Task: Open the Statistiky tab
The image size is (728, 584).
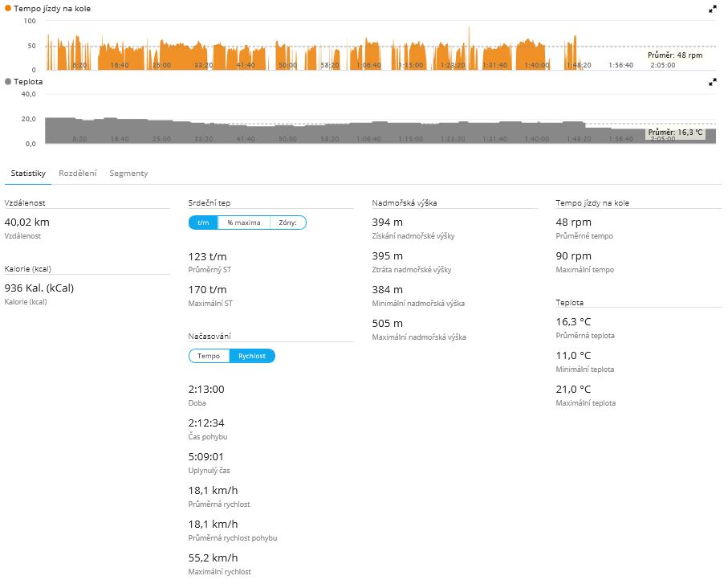Action: [x=28, y=174]
